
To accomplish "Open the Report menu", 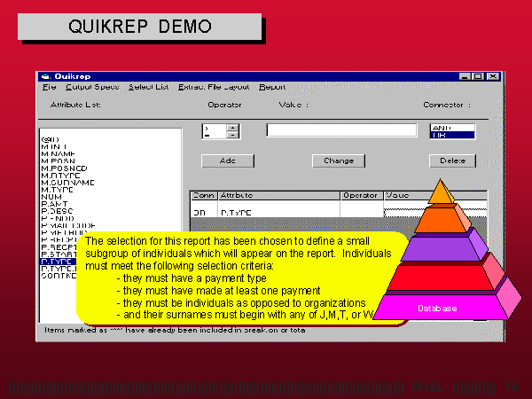I will click(x=271, y=87).
